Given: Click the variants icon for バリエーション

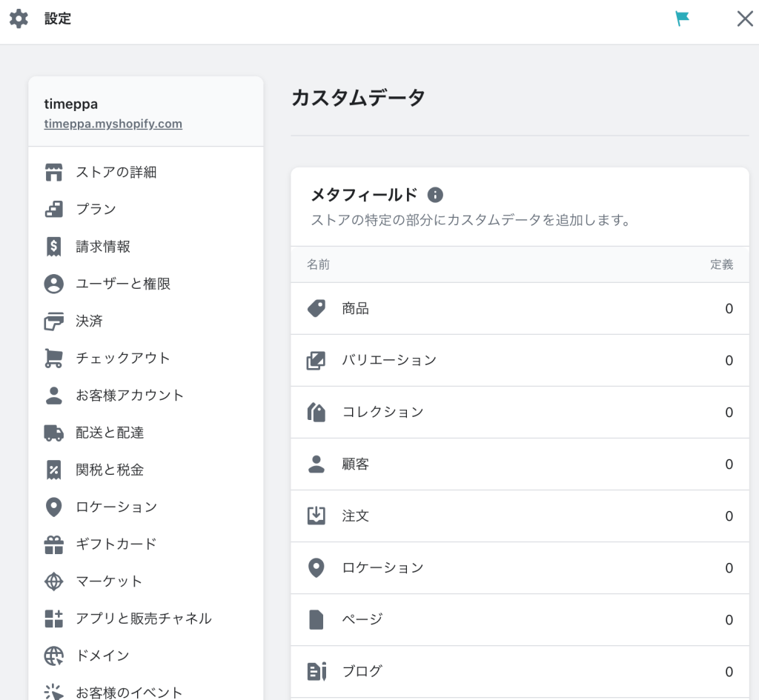Looking at the screenshot, I should [x=316, y=361].
